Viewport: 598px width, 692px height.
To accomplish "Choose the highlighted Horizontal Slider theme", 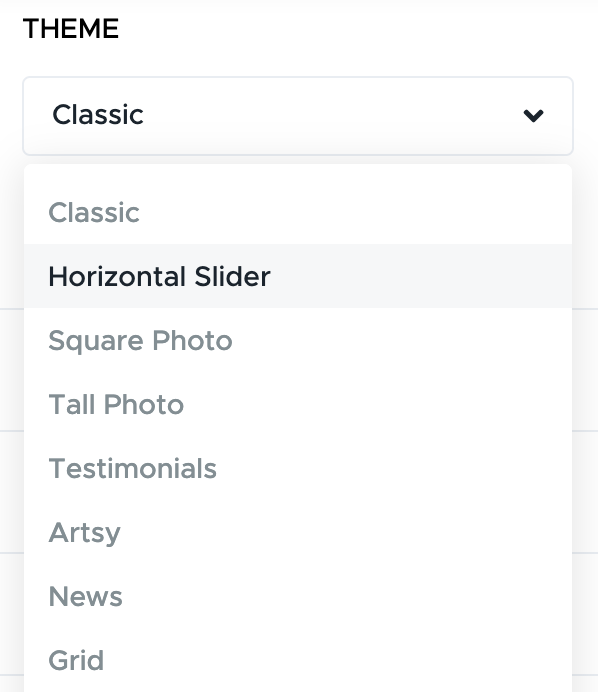I will 298,276.
